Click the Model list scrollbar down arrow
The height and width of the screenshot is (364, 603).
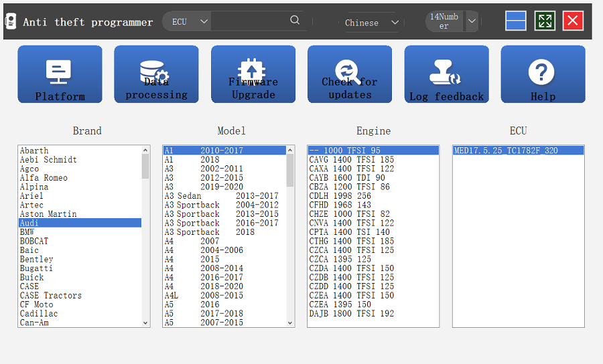[x=290, y=323]
